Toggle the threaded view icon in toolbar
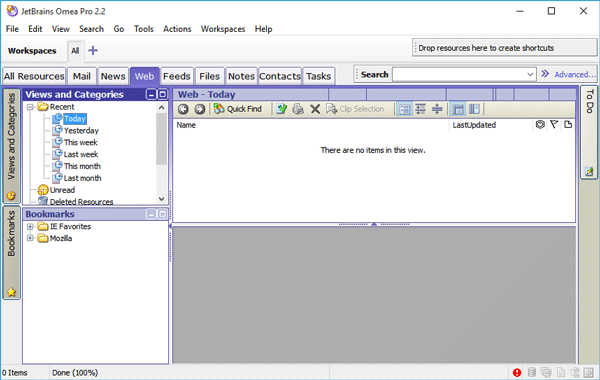The height and width of the screenshot is (380, 600). (x=421, y=109)
